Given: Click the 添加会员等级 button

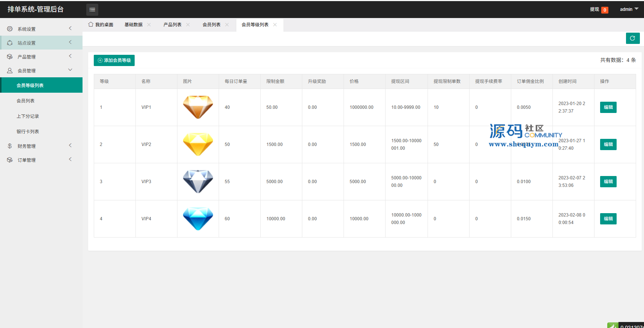Looking at the screenshot, I should pos(114,60).
